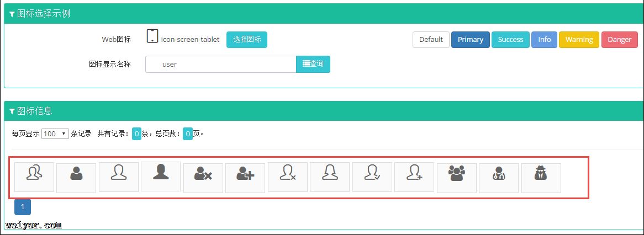Click the two overlapping outlined users icon

[x=34, y=177]
